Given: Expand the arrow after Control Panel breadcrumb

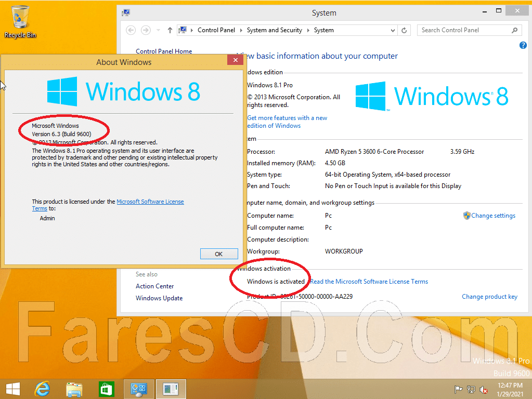Looking at the screenshot, I should coord(241,30).
